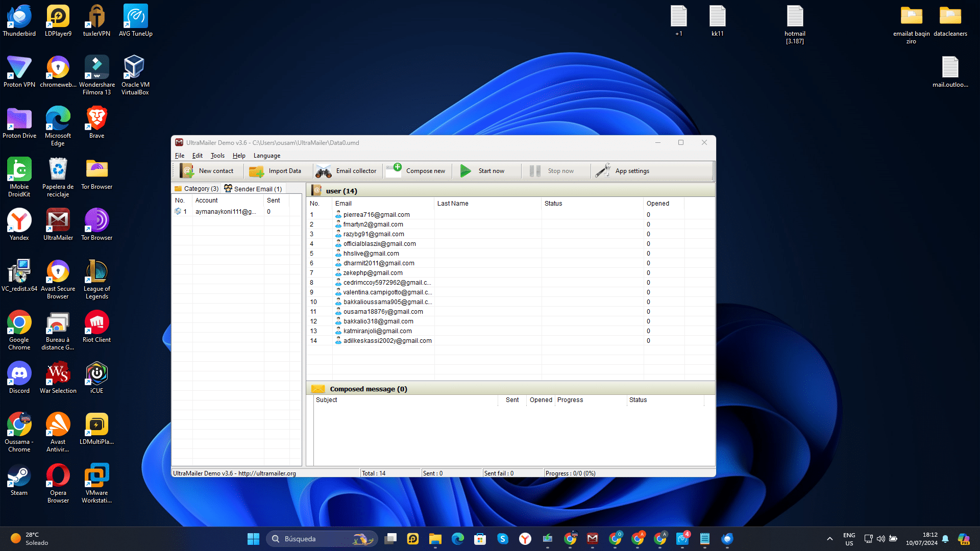Select contact adilkeskassi2002y@gmail.com
The height and width of the screenshot is (551, 980).
pos(387,341)
